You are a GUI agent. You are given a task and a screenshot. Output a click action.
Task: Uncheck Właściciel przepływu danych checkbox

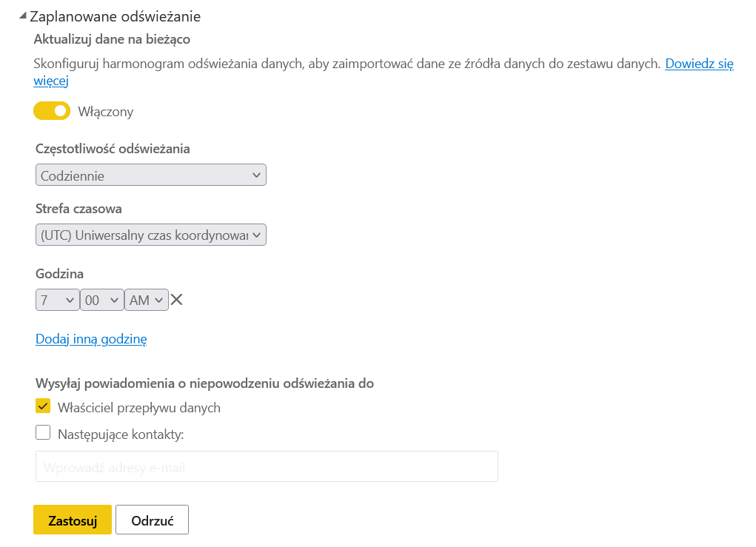pyautogui.click(x=43, y=407)
